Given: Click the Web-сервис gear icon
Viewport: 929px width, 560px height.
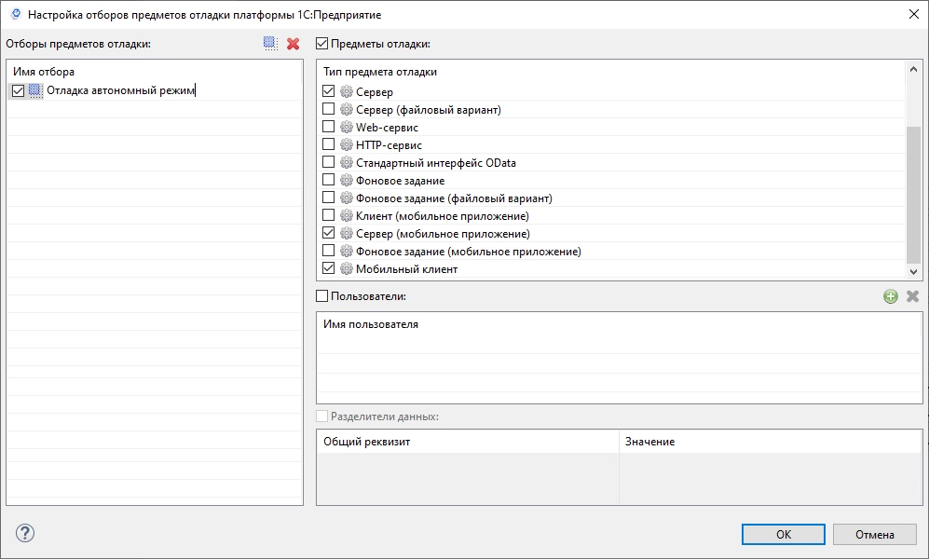Looking at the screenshot, I should tap(347, 128).
